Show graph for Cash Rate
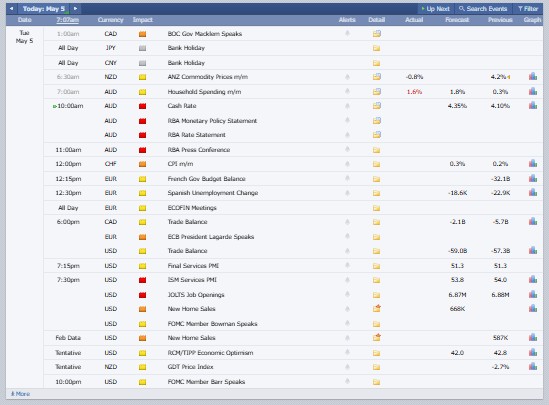The width and height of the screenshot is (549, 405). click(533, 105)
